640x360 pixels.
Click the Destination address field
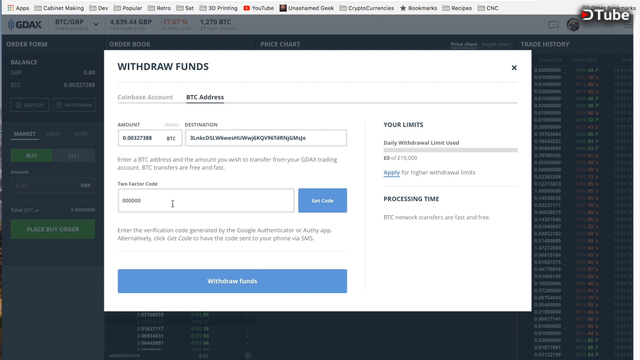266,138
